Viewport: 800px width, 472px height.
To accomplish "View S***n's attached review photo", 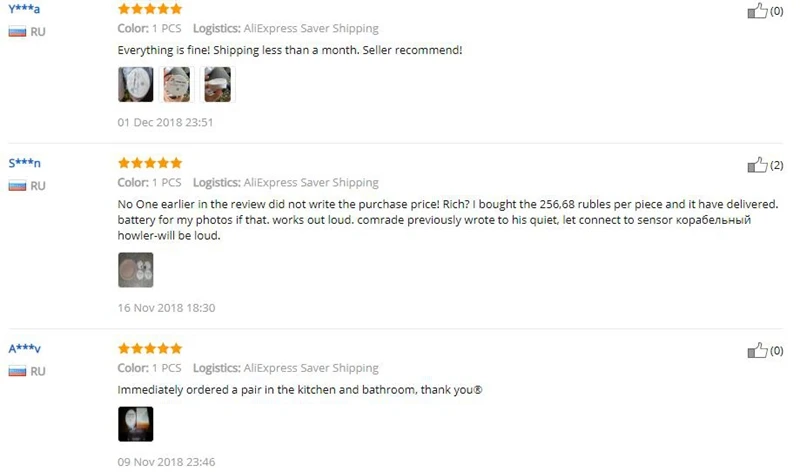I will (x=136, y=270).
